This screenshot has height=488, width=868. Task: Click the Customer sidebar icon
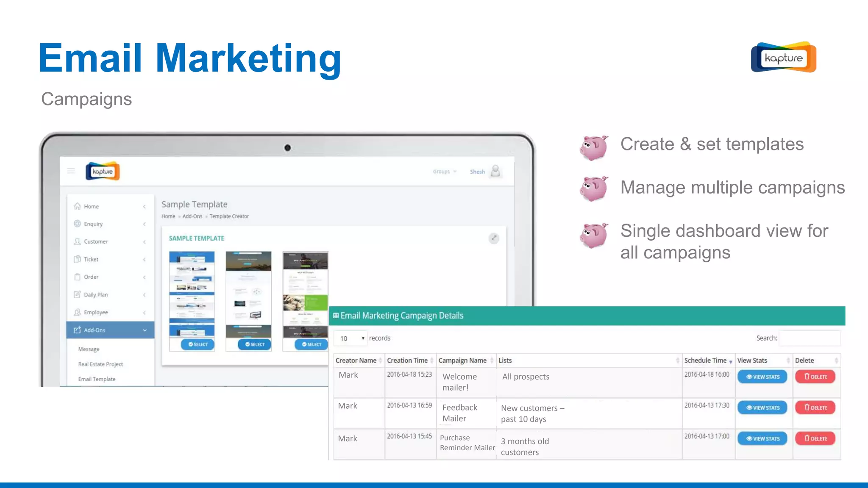pyautogui.click(x=77, y=241)
